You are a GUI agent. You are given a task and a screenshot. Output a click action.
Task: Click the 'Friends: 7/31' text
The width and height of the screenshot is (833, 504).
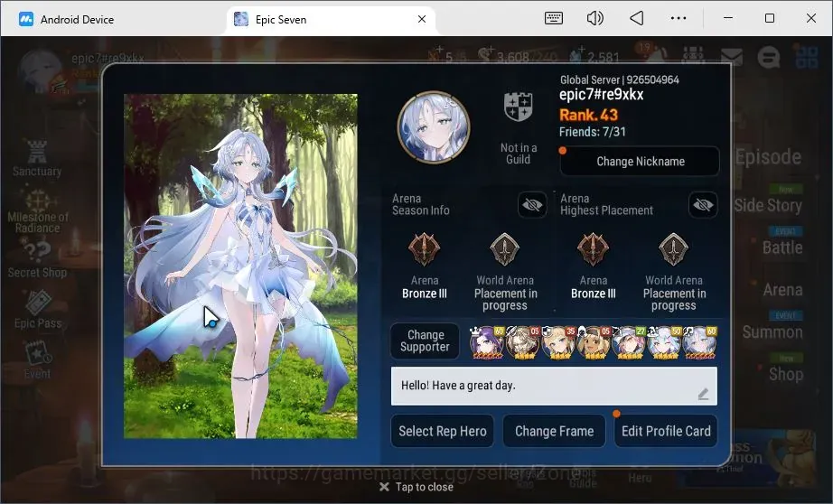[x=593, y=132]
